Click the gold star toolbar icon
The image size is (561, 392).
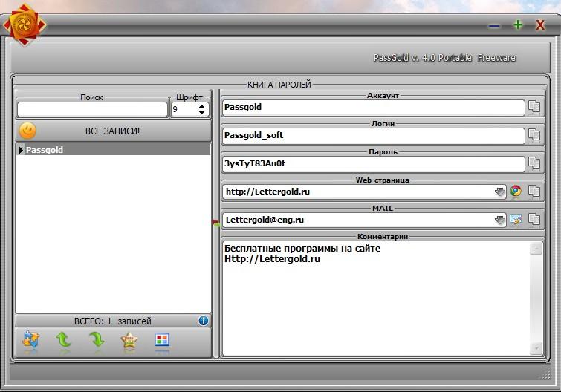point(129,340)
